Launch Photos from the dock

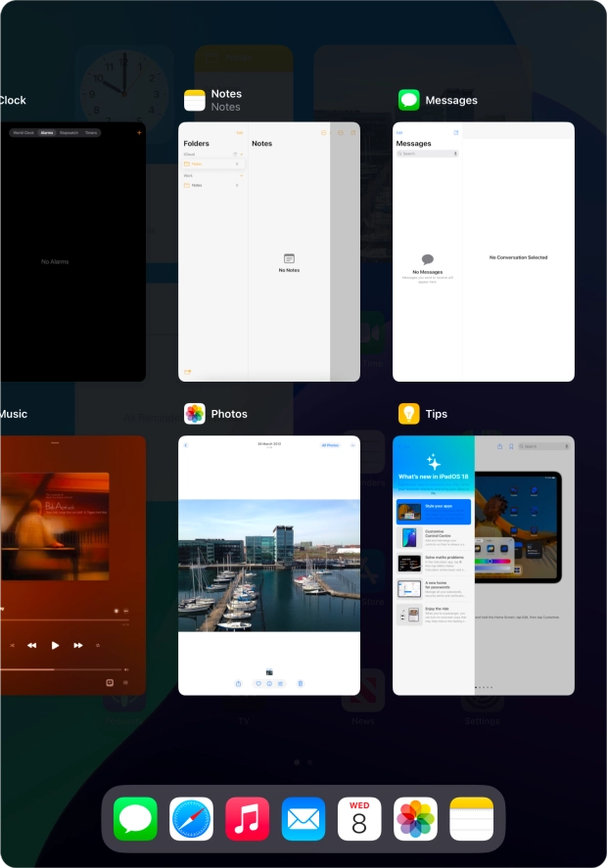[415, 818]
